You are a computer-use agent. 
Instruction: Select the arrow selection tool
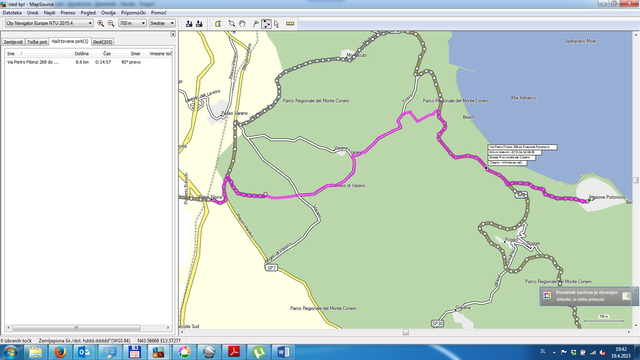[x=276, y=24]
